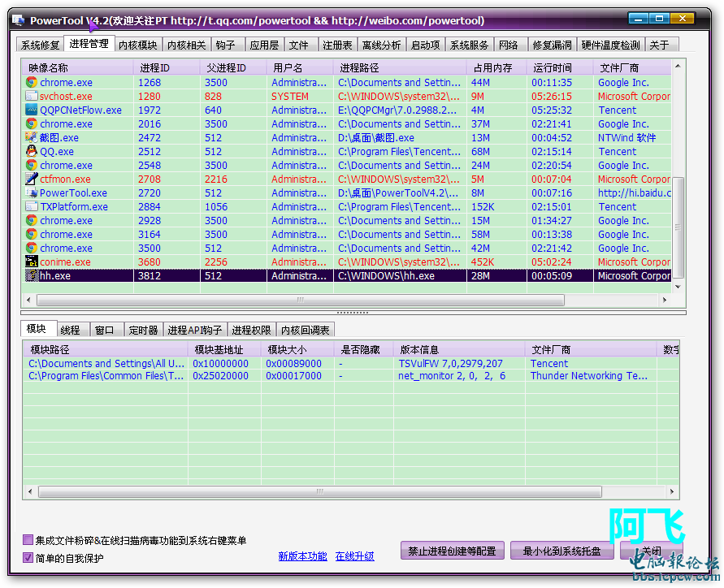Screen dimensions: 724x588
Task: Enable 集成文件粉碎 right-click menu checkbox
Action: pos(28,540)
